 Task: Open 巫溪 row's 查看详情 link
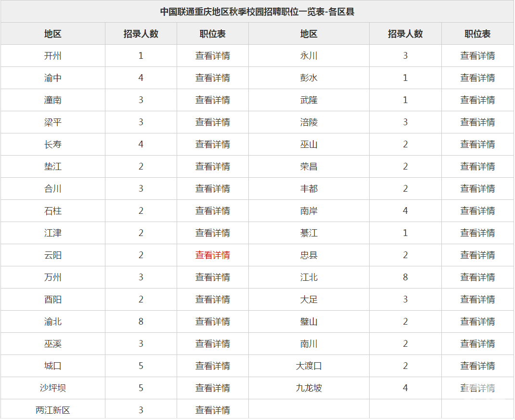point(213,344)
